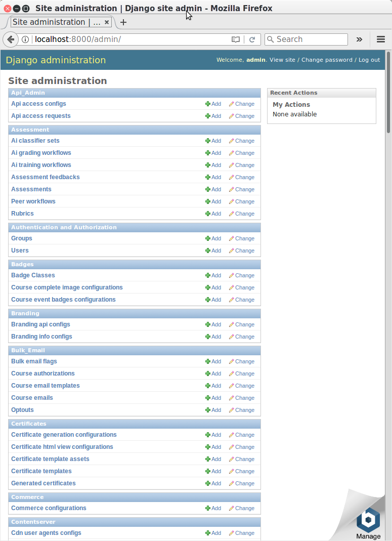Change Course complete image configurations
The image size is (392, 541).
point(242,287)
